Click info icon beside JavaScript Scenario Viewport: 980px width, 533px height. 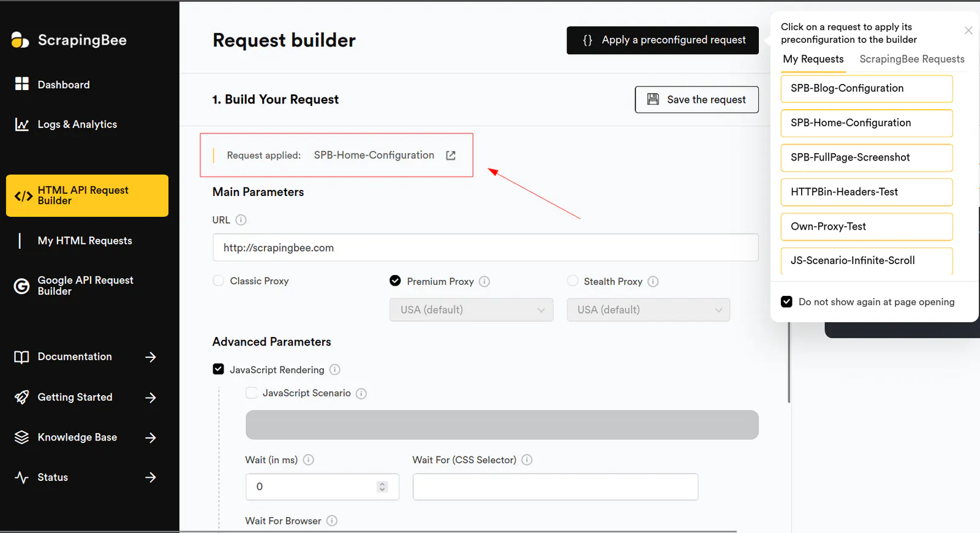361,393
